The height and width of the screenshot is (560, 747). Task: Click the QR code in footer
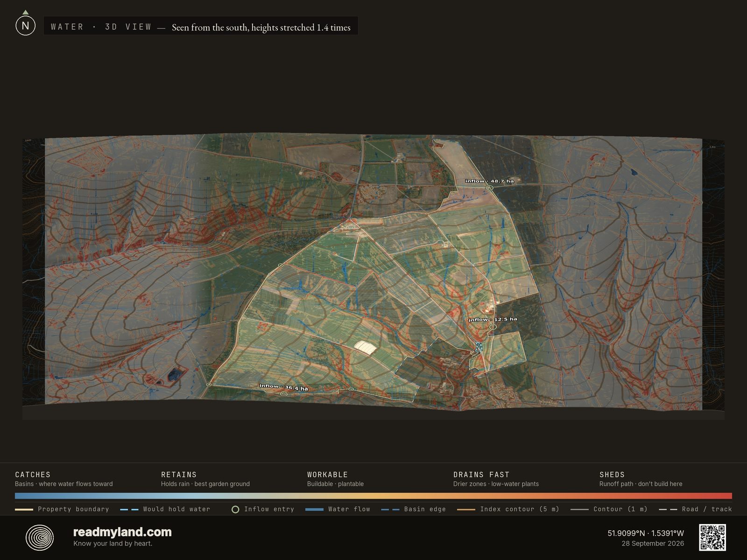[x=712, y=538]
